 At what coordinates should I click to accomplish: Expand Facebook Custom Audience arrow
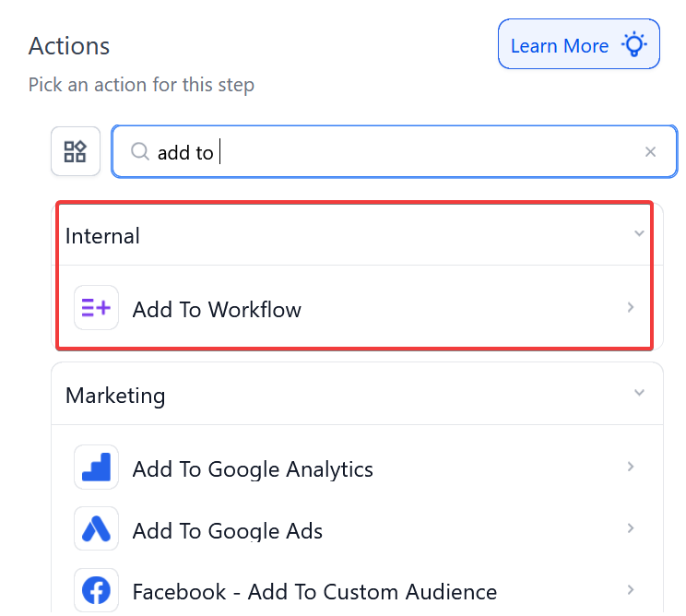(x=631, y=590)
